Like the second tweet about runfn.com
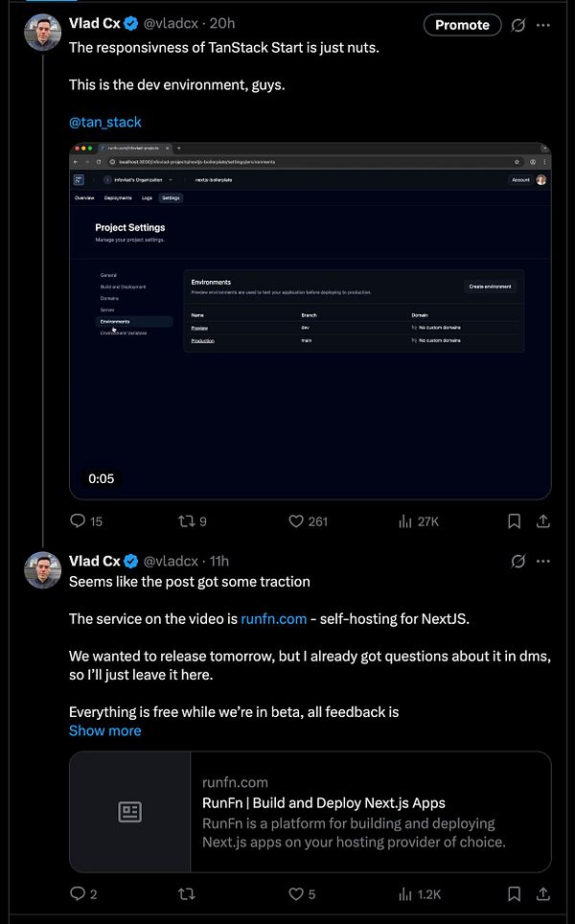Image resolution: width=575 pixels, height=924 pixels. coord(295,893)
